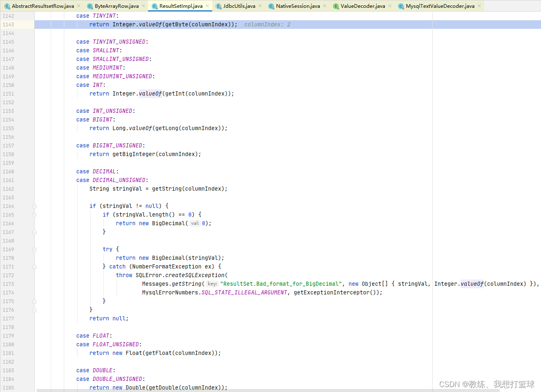Collapse the try block at line 1169
541x392 pixels.
click(35, 250)
